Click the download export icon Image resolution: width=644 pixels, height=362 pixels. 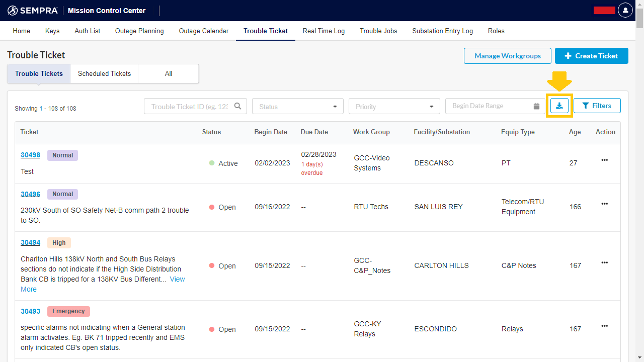[x=559, y=106]
